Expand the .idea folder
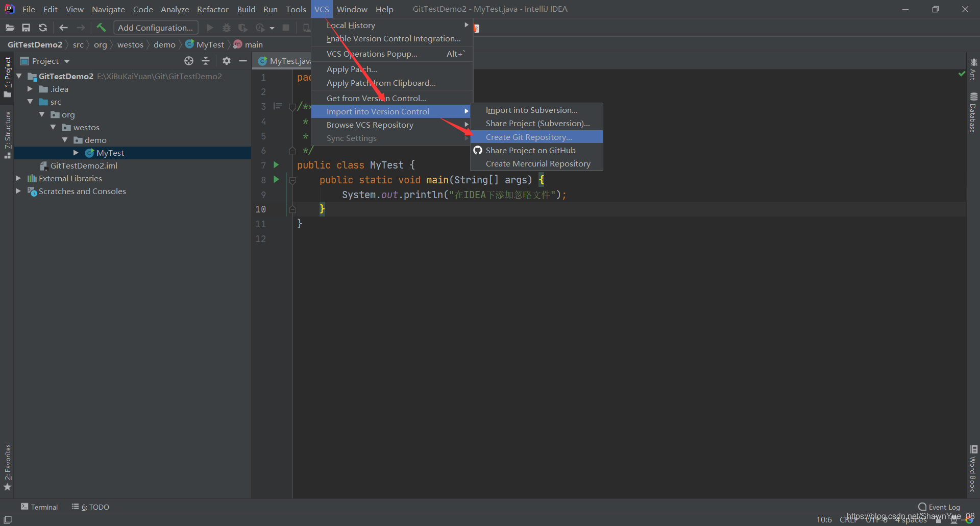The image size is (980, 526). [x=30, y=89]
